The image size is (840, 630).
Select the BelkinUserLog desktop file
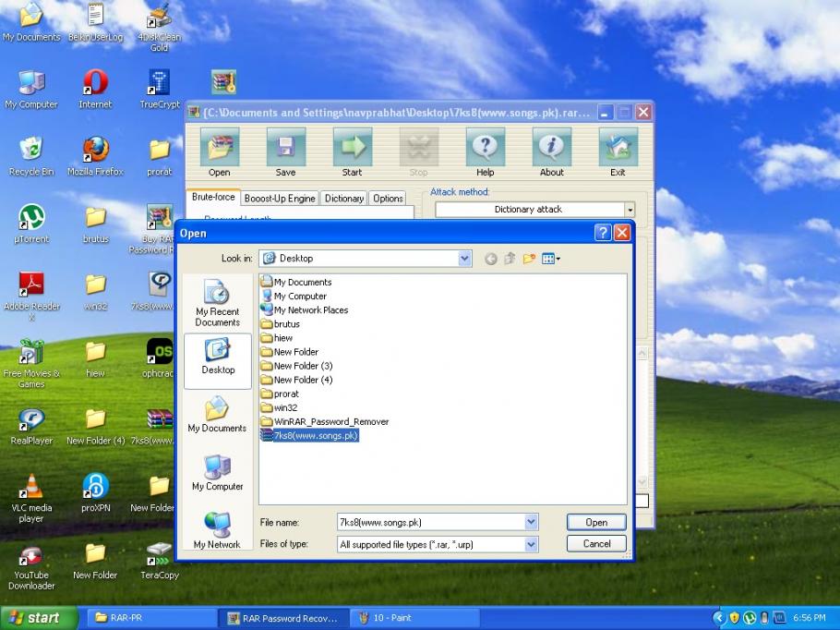[95, 22]
